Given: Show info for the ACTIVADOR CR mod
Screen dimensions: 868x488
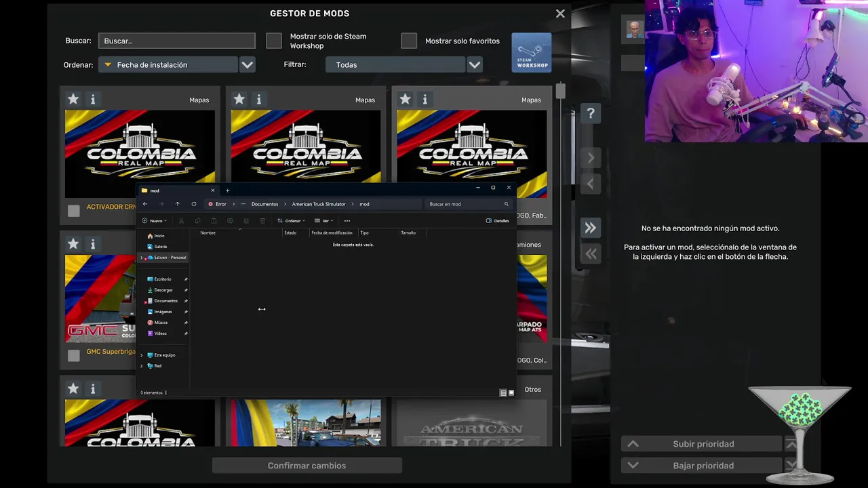Looking at the screenshot, I should point(93,99).
